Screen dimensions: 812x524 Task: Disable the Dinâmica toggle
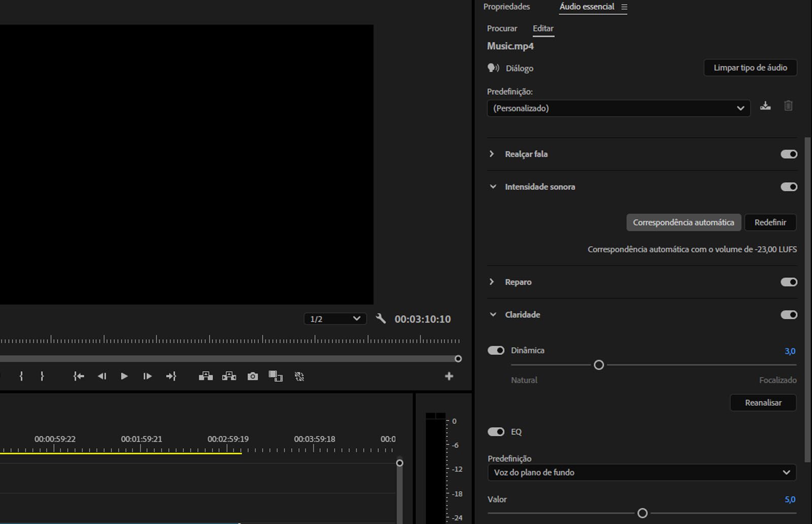tap(496, 351)
